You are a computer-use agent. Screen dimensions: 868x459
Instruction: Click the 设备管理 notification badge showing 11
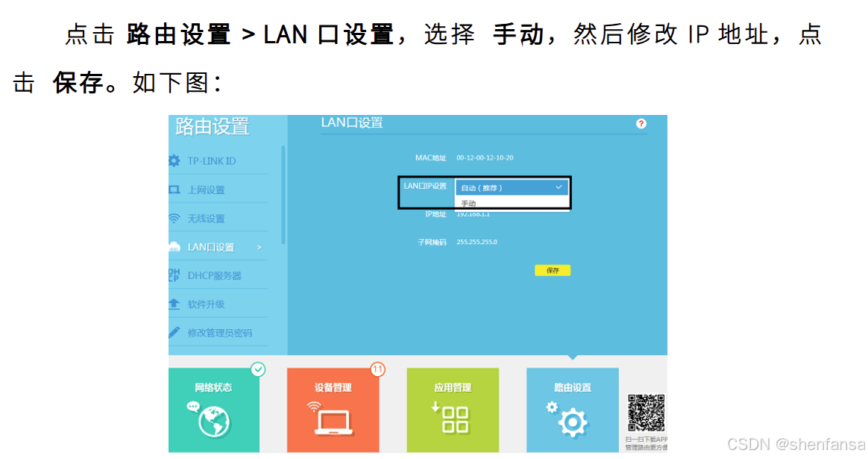click(376, 369)
